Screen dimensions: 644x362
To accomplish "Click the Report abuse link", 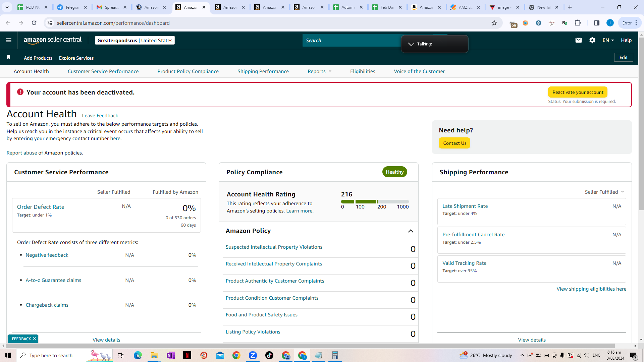I will click(22, 153).
